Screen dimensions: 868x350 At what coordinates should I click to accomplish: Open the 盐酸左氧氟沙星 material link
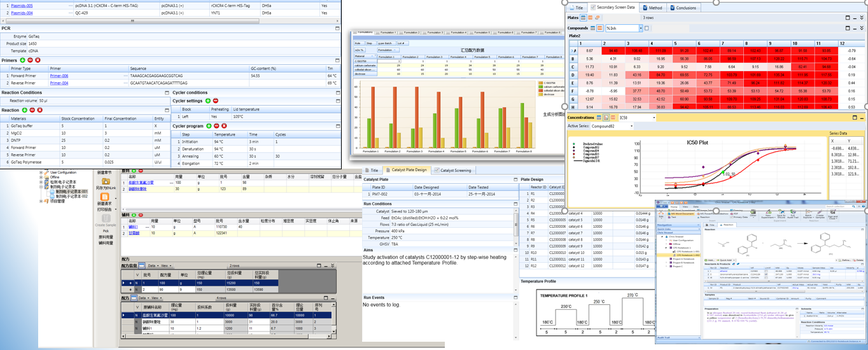[141, 183]
